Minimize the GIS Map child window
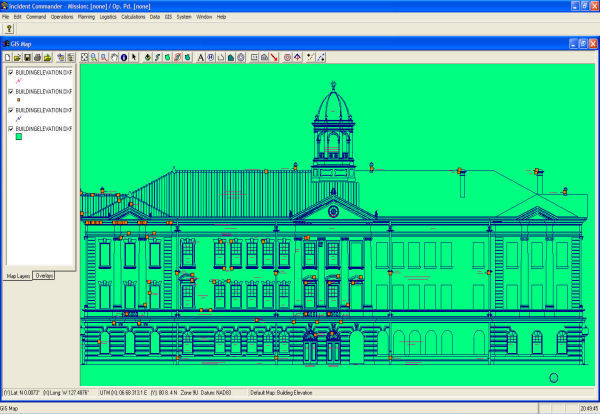The image size is (600, 414). pyautogui.click(x=573, y=44)
